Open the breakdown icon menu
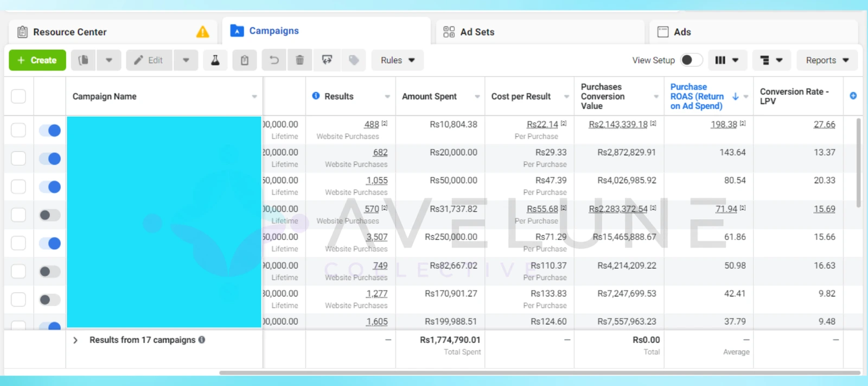The image size is (868, 386). [771, 60]
